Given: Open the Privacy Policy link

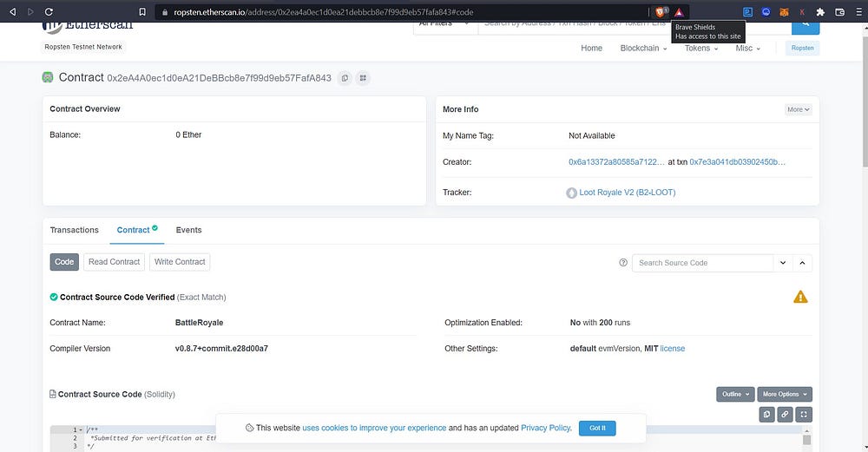Looking at the screenshot, I should (545, 429).
